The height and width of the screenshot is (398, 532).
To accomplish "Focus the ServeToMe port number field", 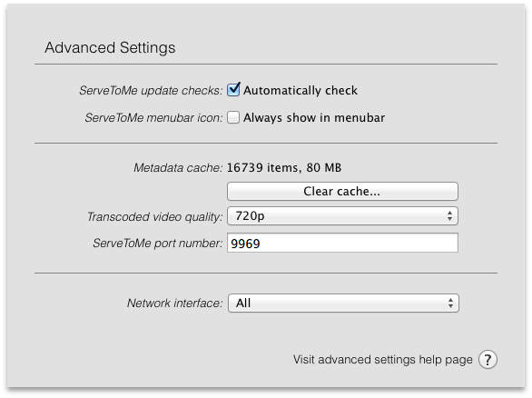I will (x=342, y=243).
